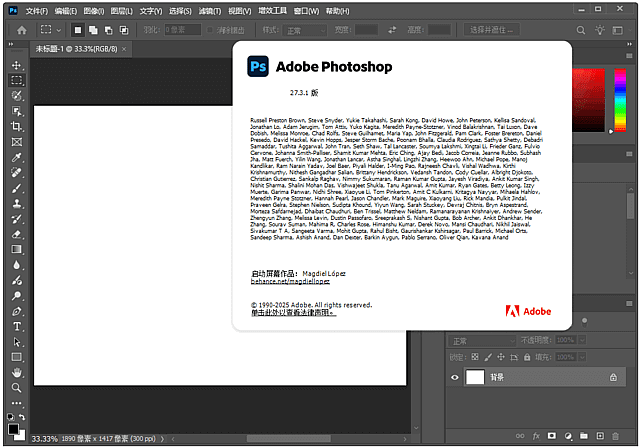Toggle lock all padlock next to 填充
Viewport: 640px width, 448px height.
tap(527, 357)
